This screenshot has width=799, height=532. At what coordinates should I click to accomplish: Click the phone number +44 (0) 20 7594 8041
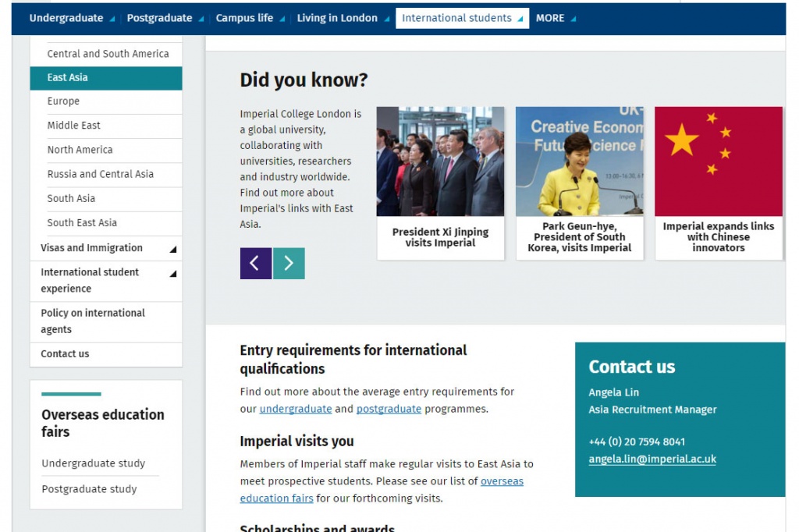pyautogui.click(x=637, y=442)
